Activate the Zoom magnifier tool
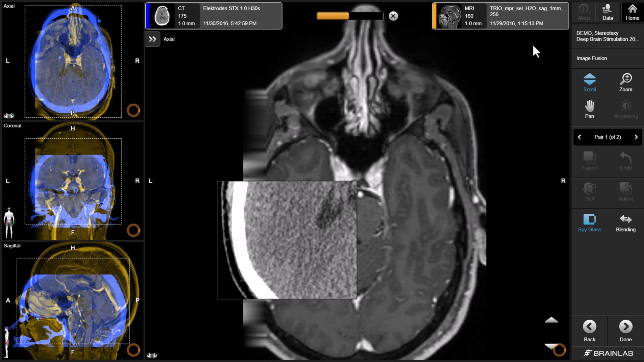The width and height of the screenshot is (644, 362). coord(625,82)
